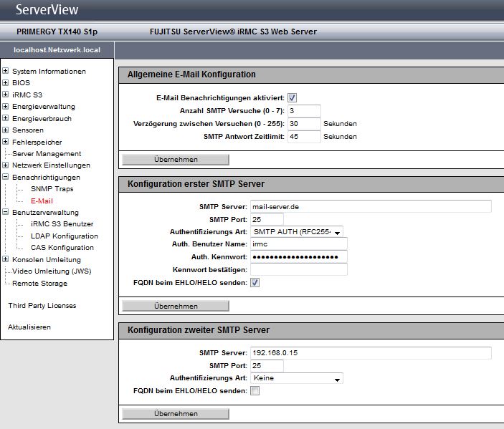Open Authentifizierungs Art dropdown showing SMTP AUTH
504x429 pixels.
(296, 231)
